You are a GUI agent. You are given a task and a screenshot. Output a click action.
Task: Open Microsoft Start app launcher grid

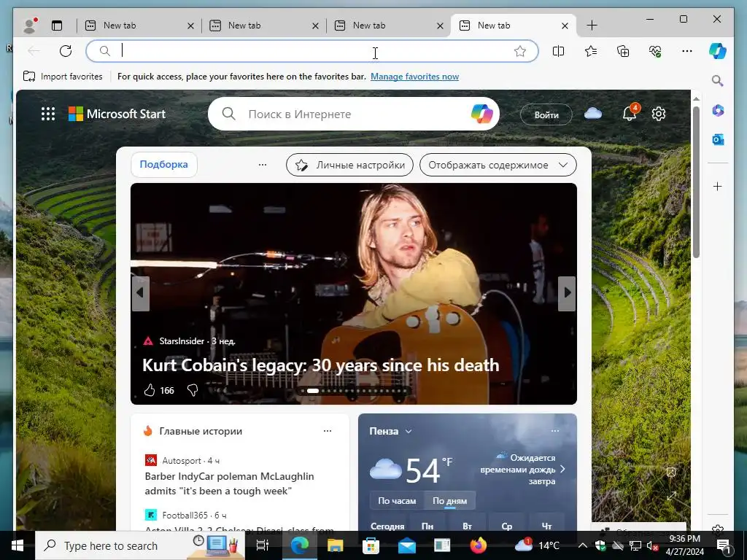pos(48,114)
